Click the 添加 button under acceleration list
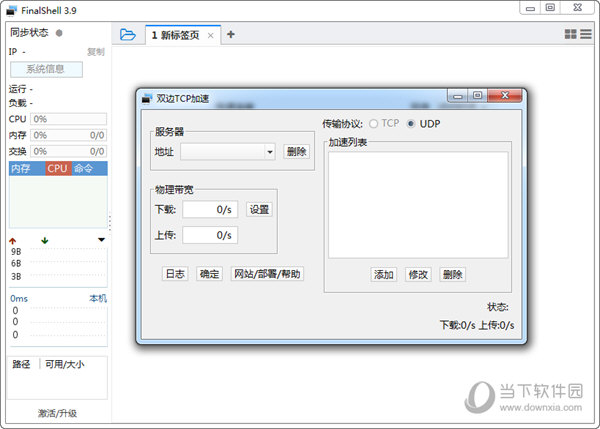 [384, 274]
